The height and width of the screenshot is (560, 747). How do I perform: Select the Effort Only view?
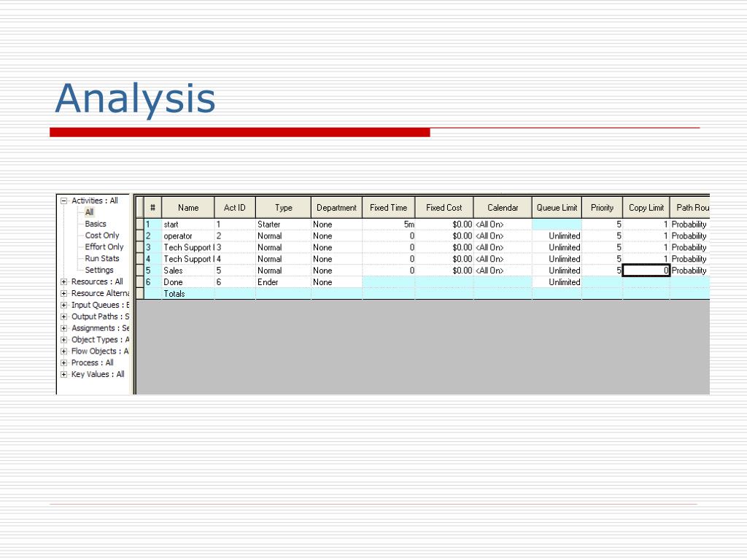pos(104,246)
